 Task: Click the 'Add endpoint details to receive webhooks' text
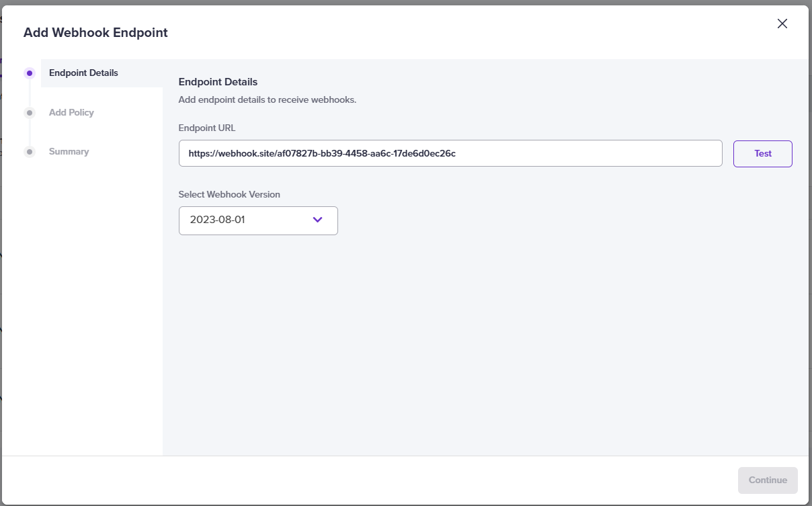(267, 99)
